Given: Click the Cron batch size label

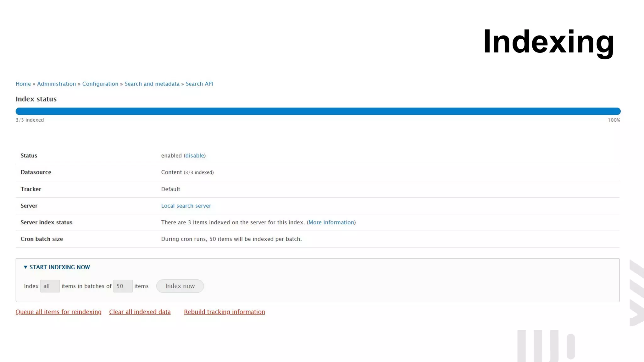Looking at the screenshot, I should [42, 239].
